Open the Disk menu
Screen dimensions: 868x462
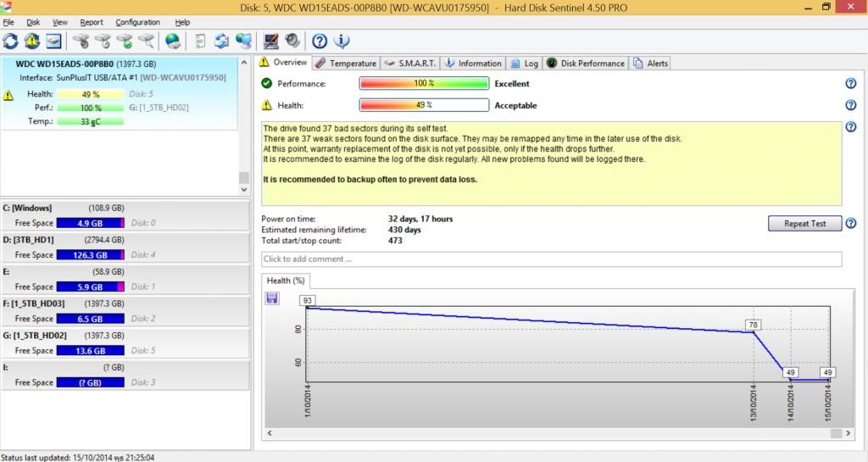pos(33,22)
